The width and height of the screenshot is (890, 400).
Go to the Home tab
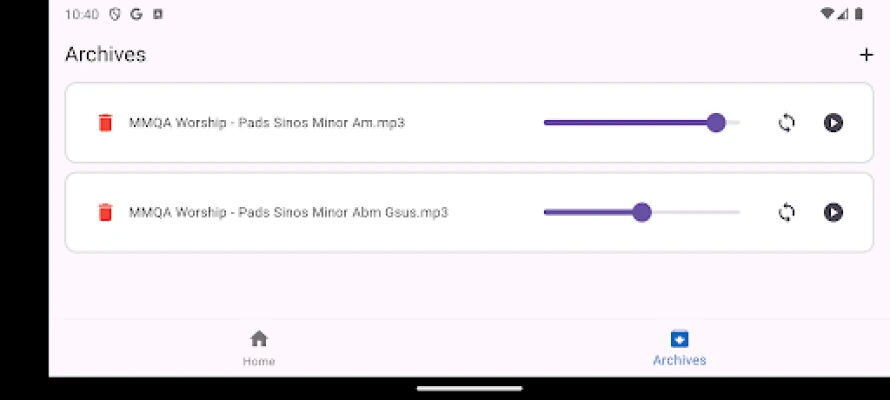tap(259, 347)
